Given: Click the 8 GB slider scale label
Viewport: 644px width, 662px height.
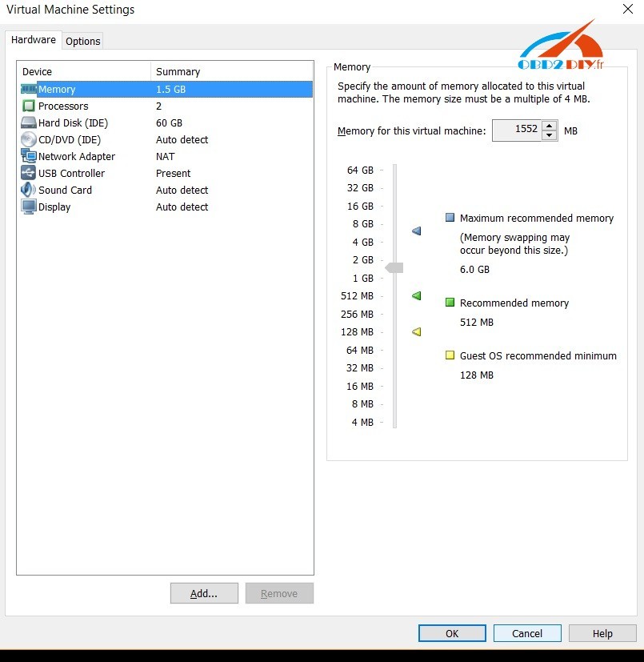Looking at the screenshot, I should pyautogui.click(x=363, y=224).
